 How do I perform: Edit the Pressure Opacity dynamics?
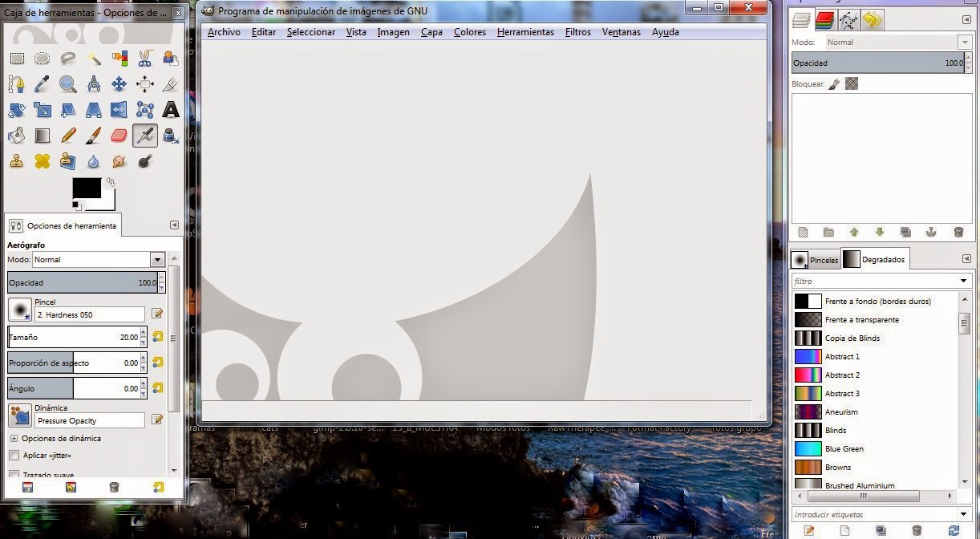(x=157, y=419)
